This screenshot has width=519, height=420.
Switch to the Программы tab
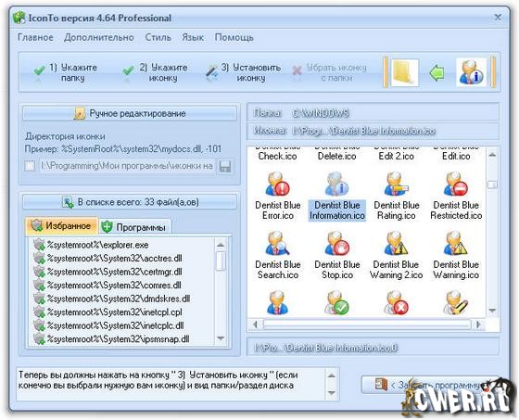[x=134, y=227]
